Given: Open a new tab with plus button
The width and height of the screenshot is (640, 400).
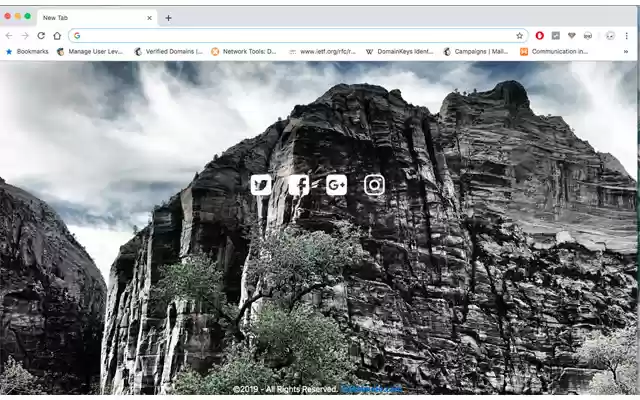Looking at the screenshot, I should tap(168, 18).
